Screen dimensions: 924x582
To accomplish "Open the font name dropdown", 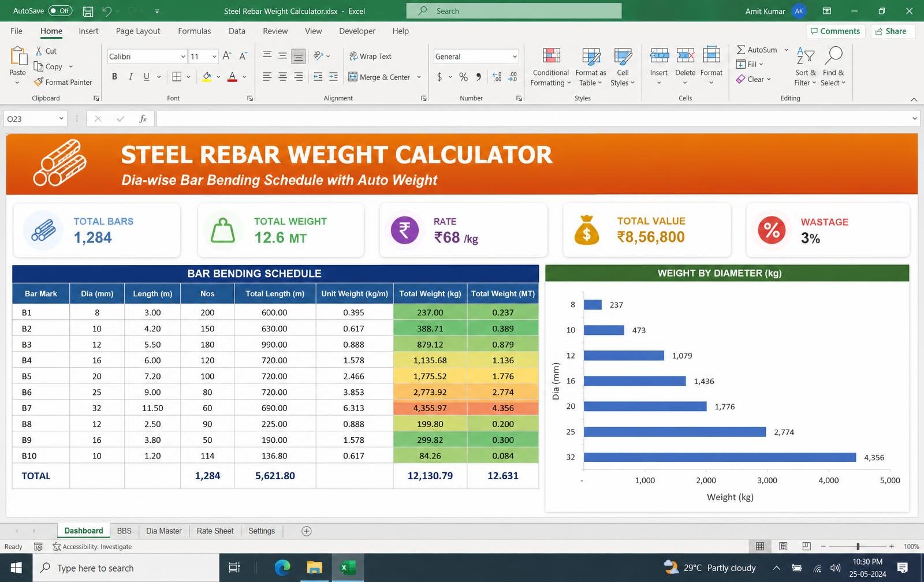I will [183, 57].
